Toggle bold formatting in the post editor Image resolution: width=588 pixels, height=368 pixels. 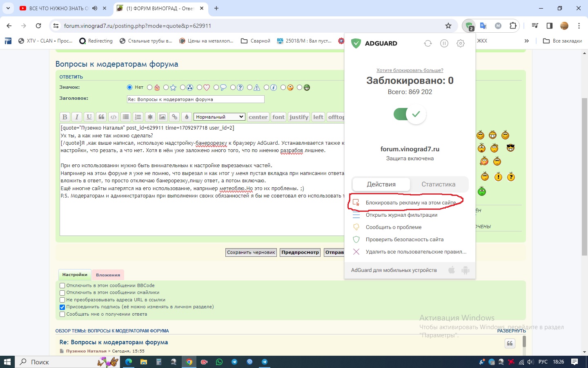click(x=65, y=117)
